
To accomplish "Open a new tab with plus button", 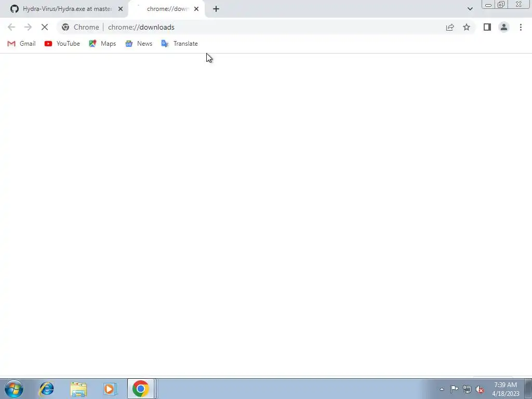I will (x=216, y=9).
